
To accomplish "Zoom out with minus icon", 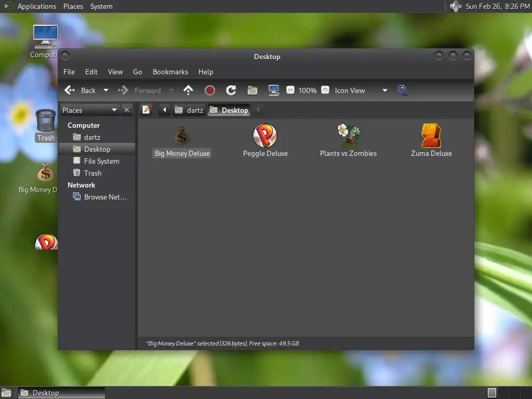I will pos(290,90).
